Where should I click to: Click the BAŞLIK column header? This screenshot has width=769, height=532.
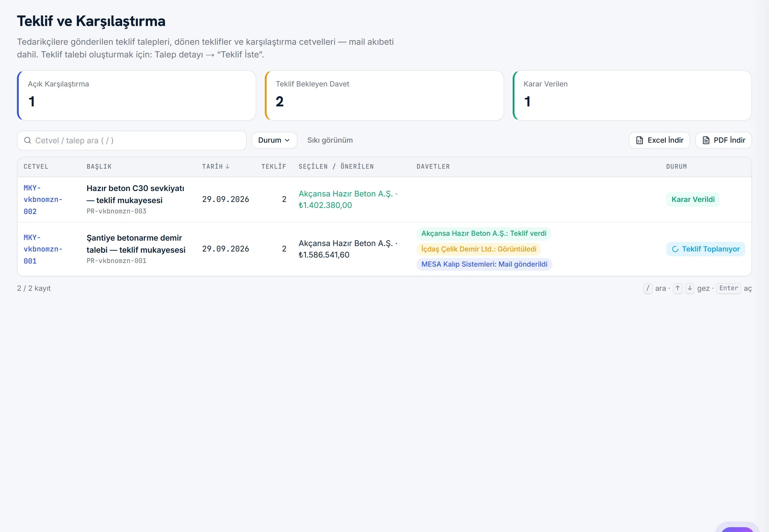(x=99, y=166)
